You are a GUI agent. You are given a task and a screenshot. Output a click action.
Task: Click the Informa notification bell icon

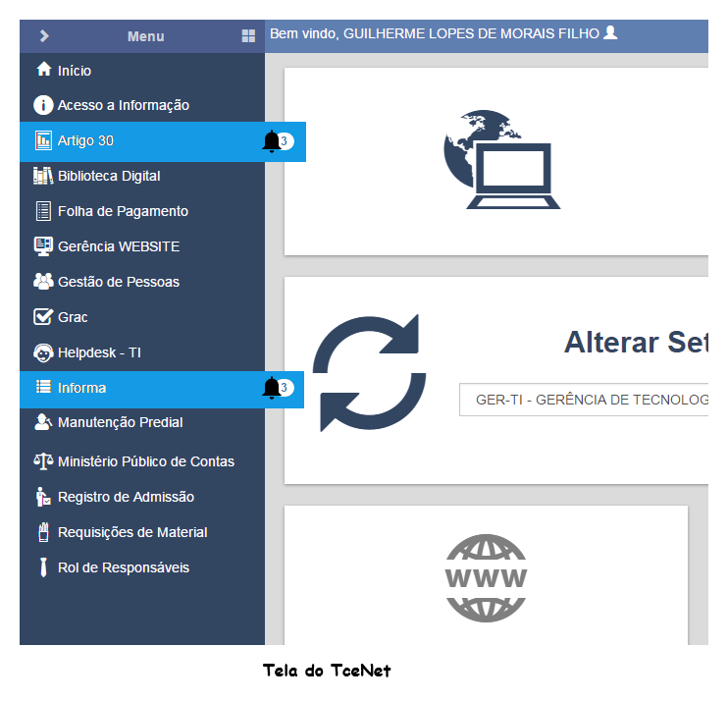pyautogui.click(x=271, y=388)
